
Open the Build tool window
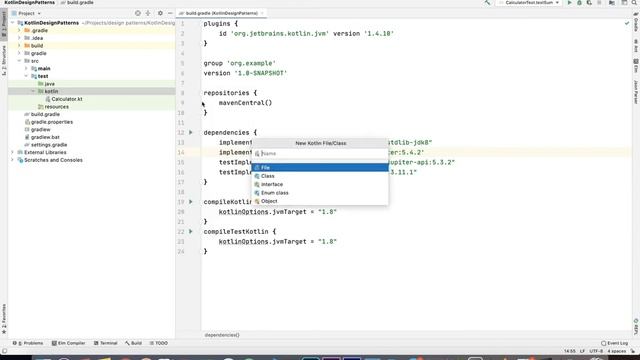click(x=133, y=343)
